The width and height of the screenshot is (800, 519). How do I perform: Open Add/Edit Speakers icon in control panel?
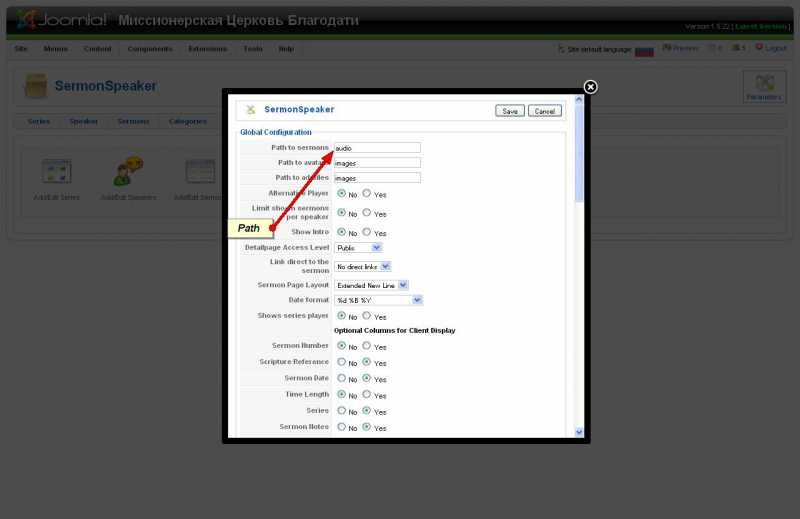pyautogui.click(x=128, y=179)
